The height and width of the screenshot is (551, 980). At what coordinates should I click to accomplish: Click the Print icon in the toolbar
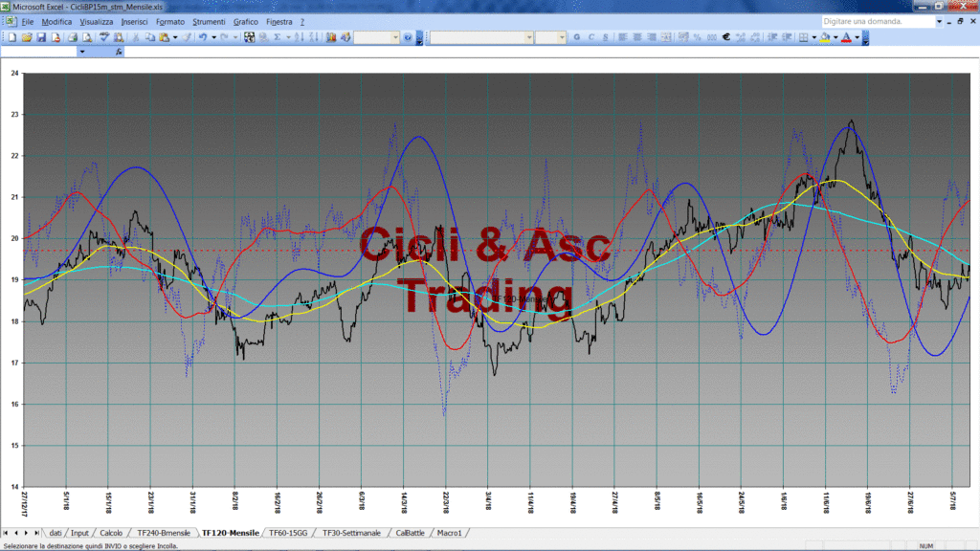pyautogui.click(x=73, y=37)
